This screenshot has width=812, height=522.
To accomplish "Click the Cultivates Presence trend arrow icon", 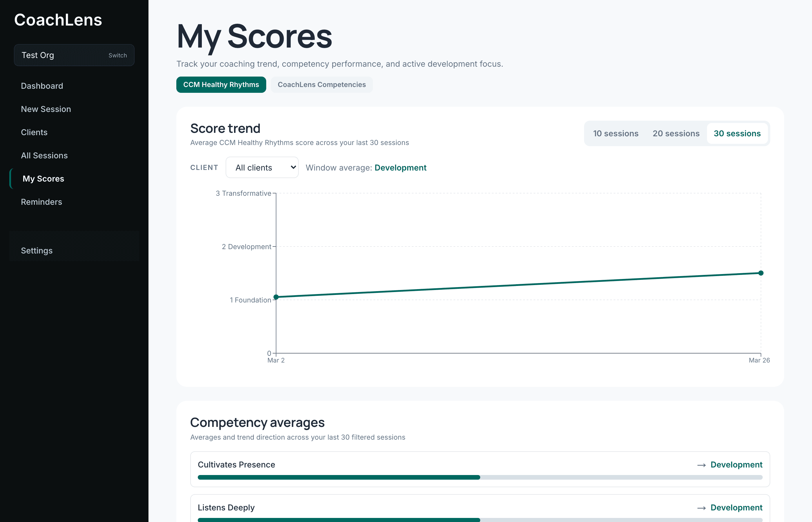I will click(702, 465).
